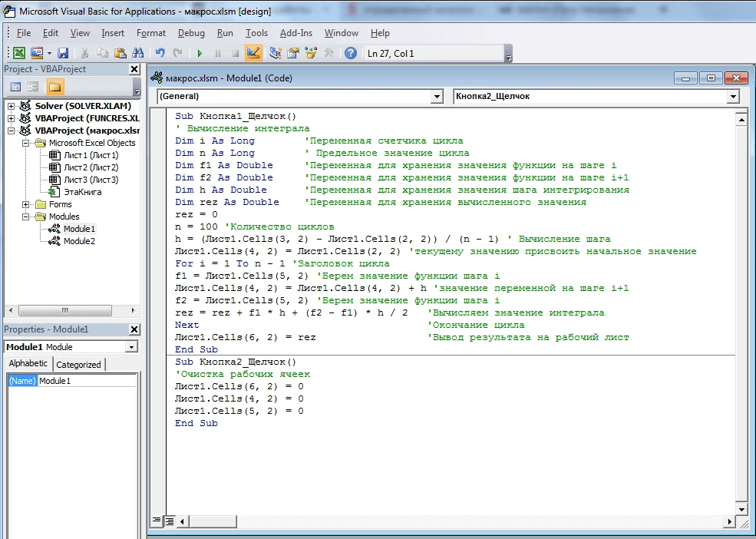Open the (General) object dropdown
Viewport: 756px width, 539px height.
pos(437,97)
